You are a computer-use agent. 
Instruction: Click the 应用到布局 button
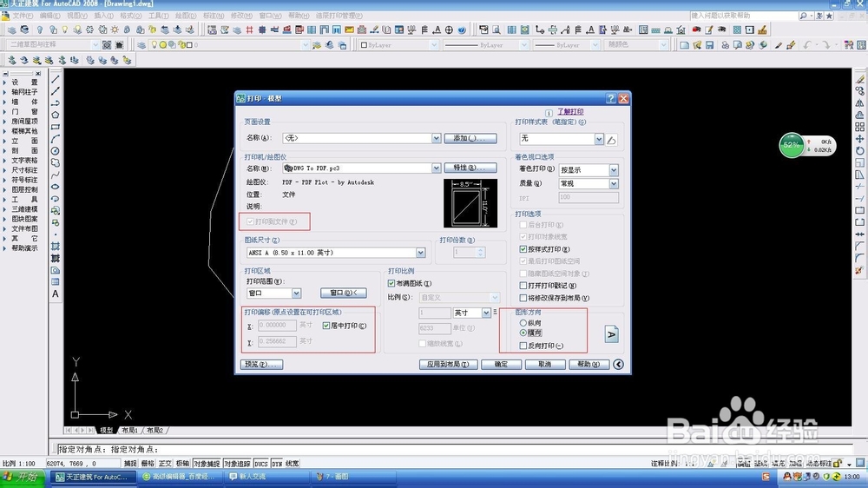coord(449,364)
